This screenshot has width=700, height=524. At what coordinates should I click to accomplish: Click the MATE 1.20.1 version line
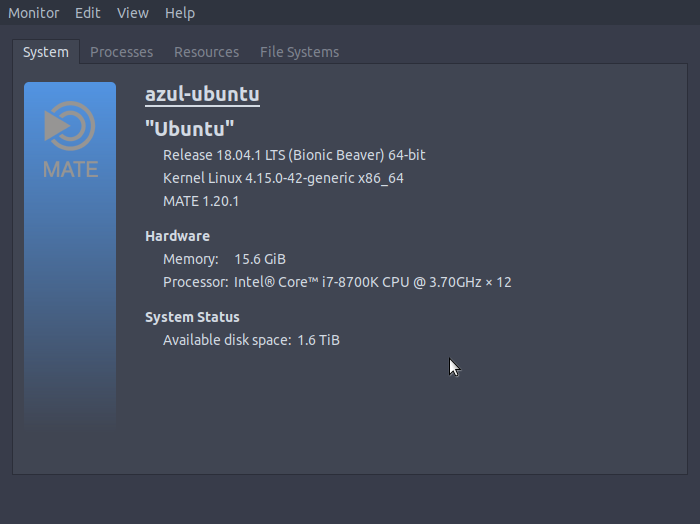201,201
